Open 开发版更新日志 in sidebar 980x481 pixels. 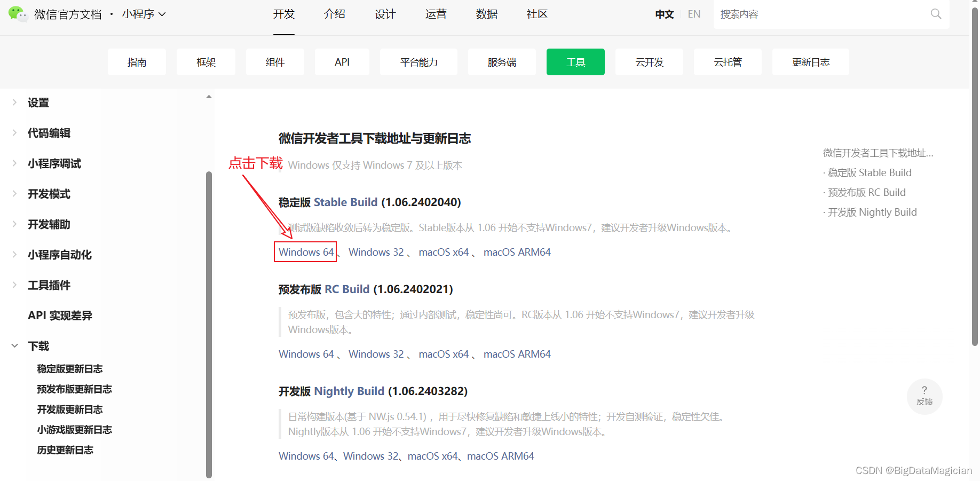70,409
